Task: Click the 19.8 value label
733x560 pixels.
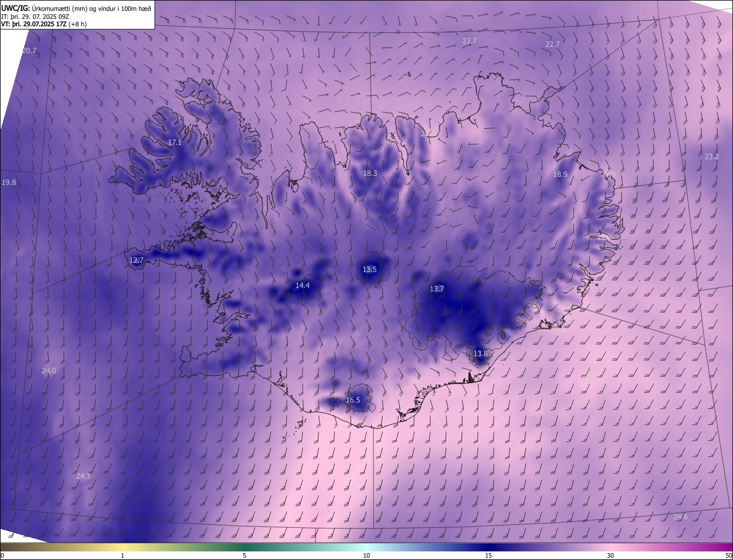Action: tap(9, 183)
